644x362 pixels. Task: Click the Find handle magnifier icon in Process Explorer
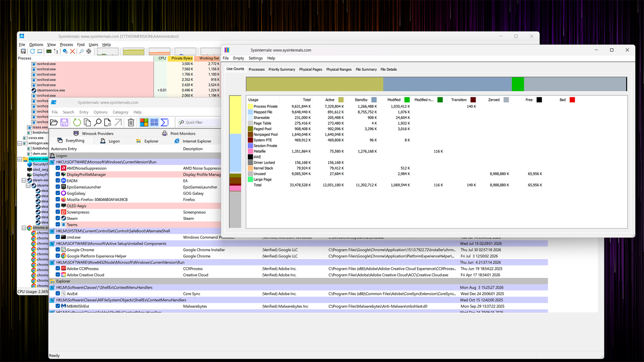pos(82,51)
